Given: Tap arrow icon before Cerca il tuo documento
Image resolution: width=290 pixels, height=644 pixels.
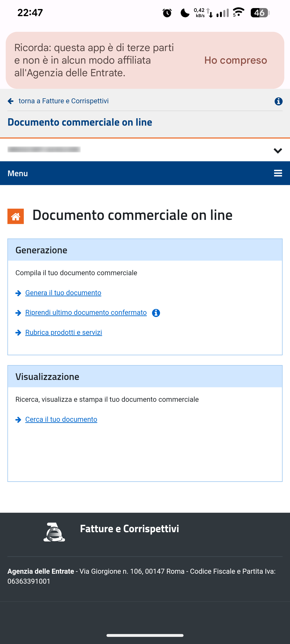Looking at the screenshot, I should (18, 420).
